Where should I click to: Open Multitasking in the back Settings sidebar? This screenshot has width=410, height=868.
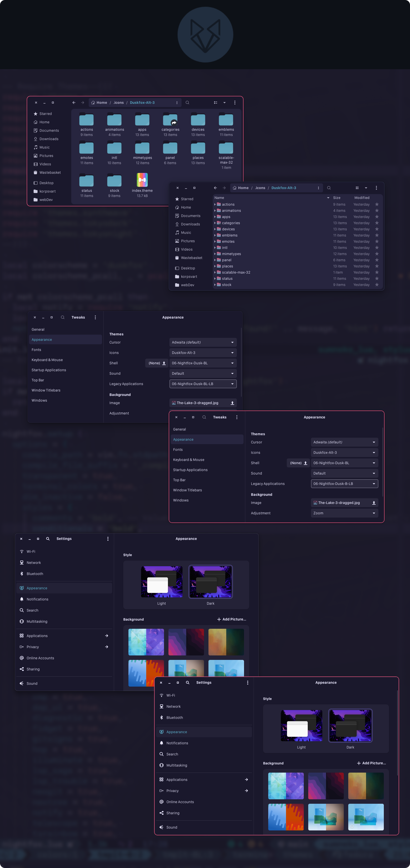point(64,622)
